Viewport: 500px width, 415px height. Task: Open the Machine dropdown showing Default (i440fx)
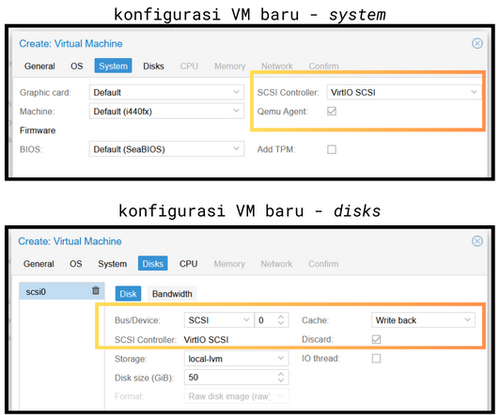coord(167,111)
